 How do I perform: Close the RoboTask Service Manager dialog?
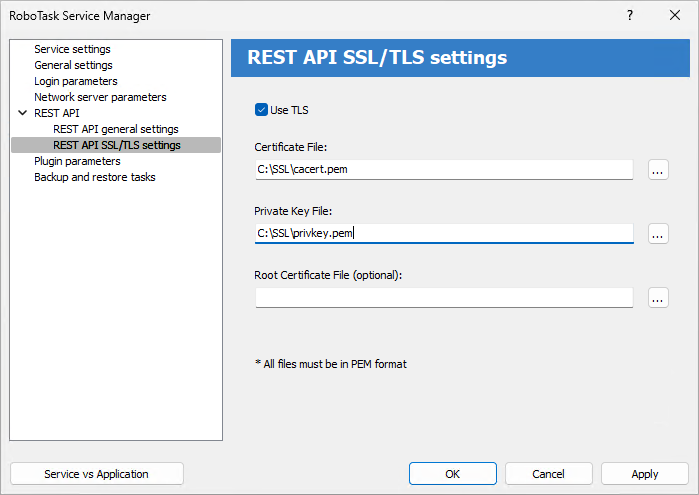675,16
